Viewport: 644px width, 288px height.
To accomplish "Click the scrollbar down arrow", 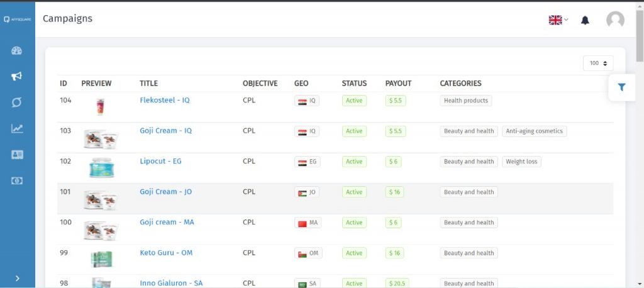I will [640, 284].
